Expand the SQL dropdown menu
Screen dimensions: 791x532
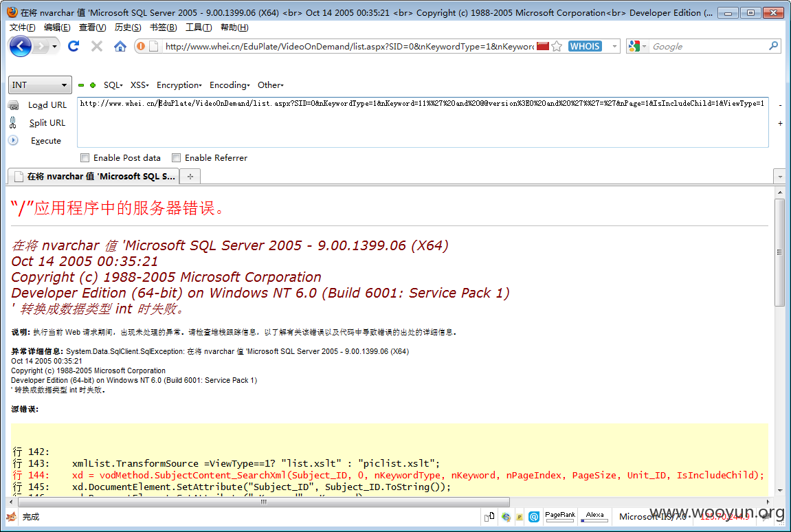[113, 85]
